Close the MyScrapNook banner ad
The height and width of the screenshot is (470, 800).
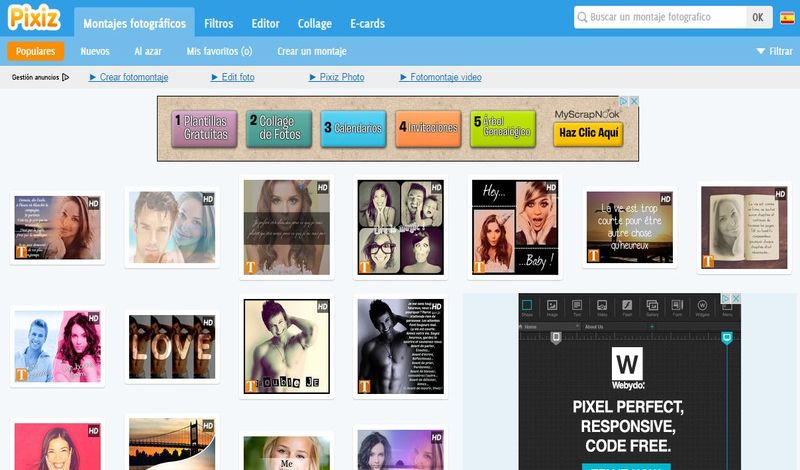coord(634,101)
